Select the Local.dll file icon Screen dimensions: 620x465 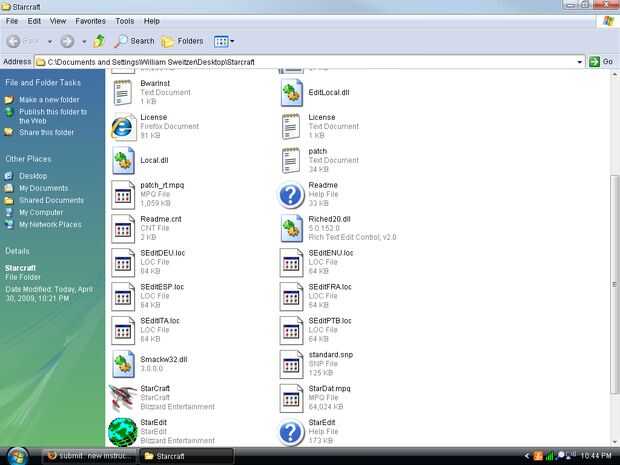coord(123,161)
